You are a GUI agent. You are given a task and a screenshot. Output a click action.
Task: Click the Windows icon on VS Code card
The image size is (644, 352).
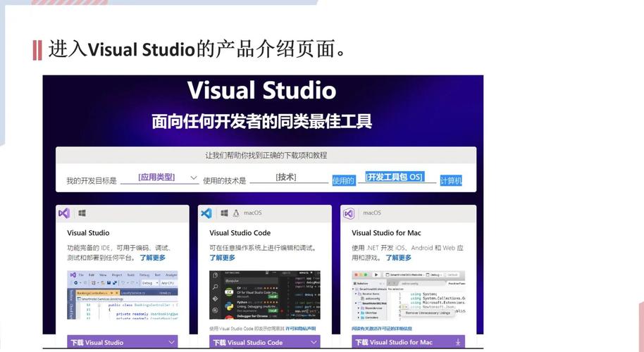coord(224,213)
